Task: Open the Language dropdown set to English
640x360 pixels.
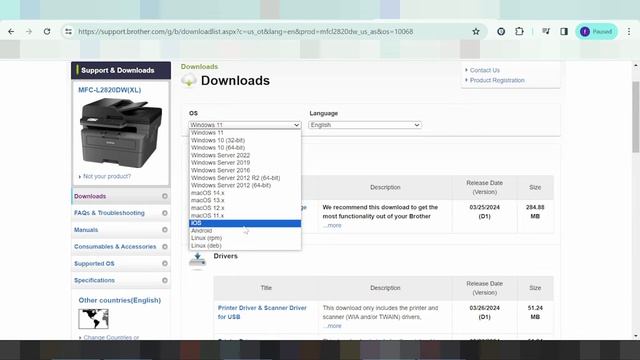Action: tap(365, 125)
